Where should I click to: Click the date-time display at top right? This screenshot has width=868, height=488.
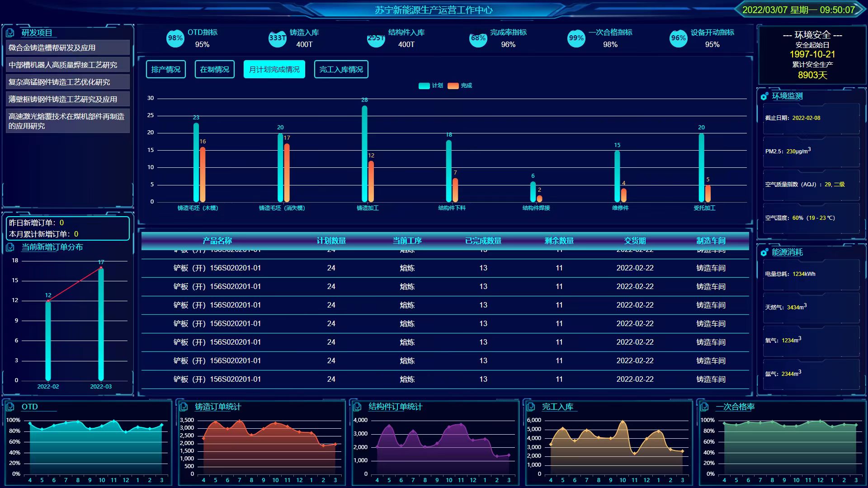tap(798, 10)
